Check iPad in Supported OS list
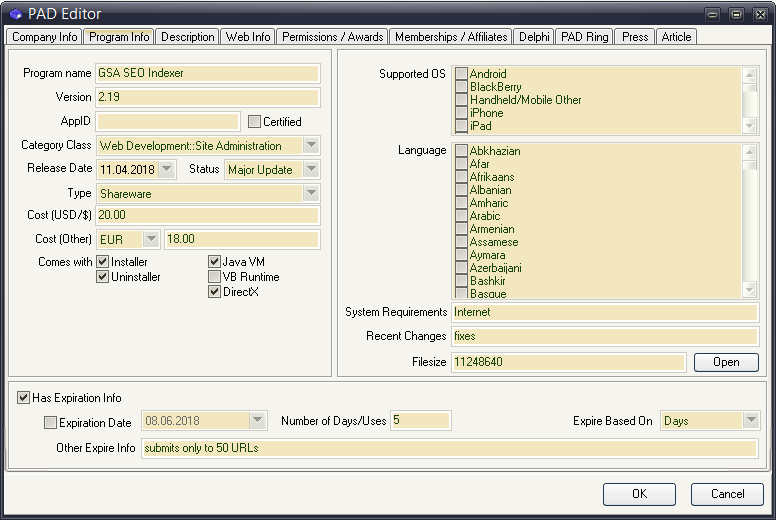The height and width of the screenshot is (520, 776). pyautogui.click(x=461, y=126)
